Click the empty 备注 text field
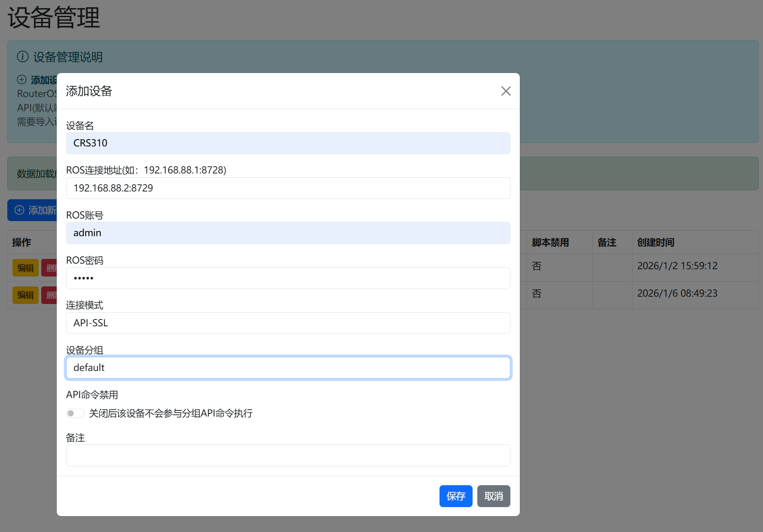Image resolution: width=763 pixels, height=532 pixels. [288, 455]
